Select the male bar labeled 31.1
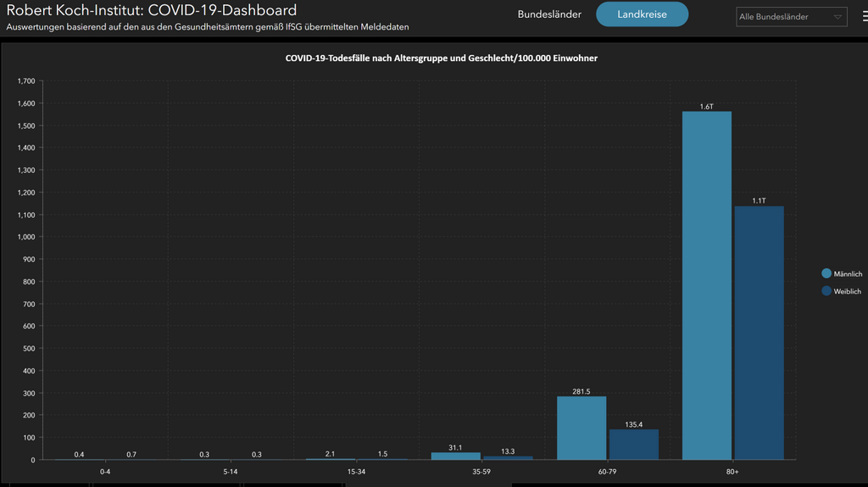The width and height of the screenshot is (868, 487). pyautogui.click(x=455, y=456)
